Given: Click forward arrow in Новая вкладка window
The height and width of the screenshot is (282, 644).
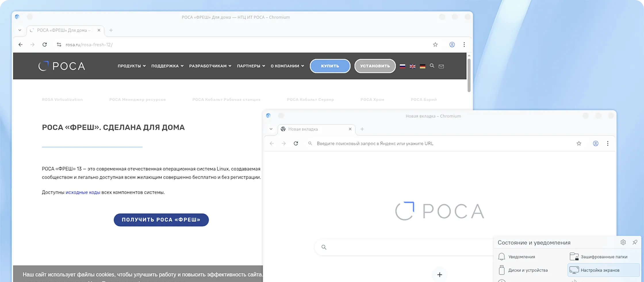Looking at the screenshot, I should [284, 143].
